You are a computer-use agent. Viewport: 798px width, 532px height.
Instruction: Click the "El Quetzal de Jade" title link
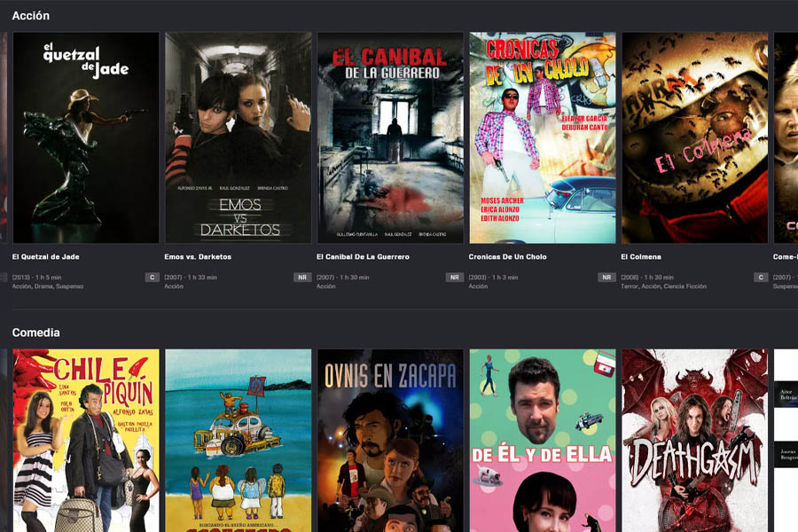(46, 256)
